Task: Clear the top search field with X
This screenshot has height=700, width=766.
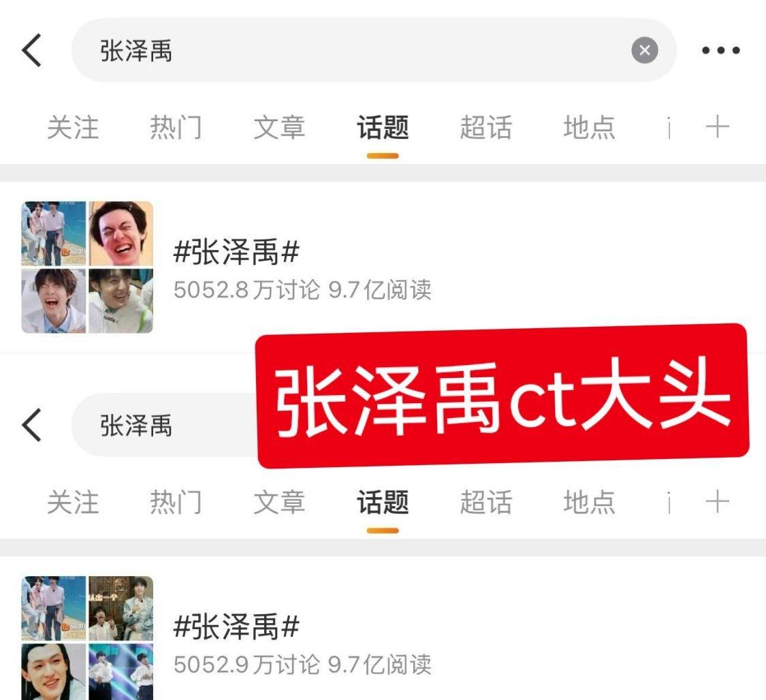Action: [644, 50]
